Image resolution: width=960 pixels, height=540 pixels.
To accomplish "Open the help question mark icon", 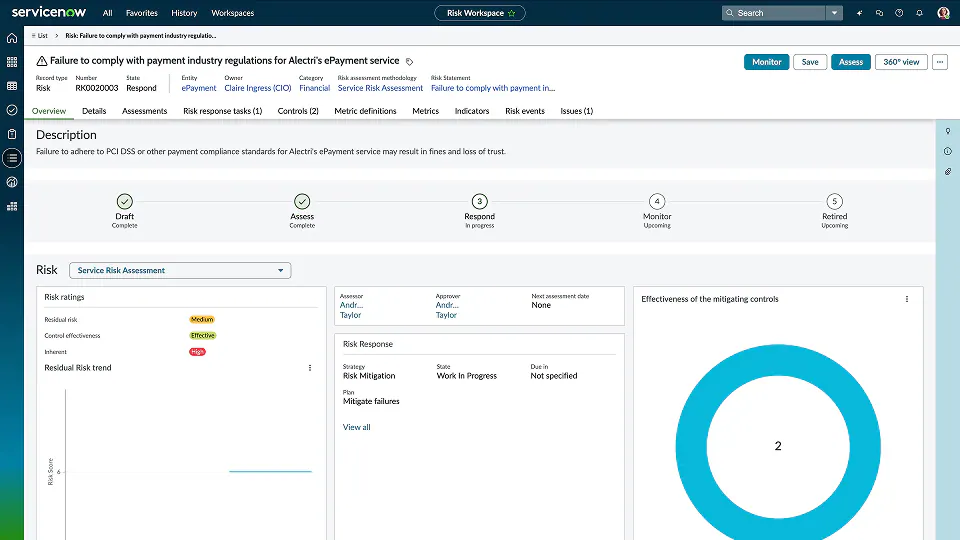I will (x=899, y=13).
